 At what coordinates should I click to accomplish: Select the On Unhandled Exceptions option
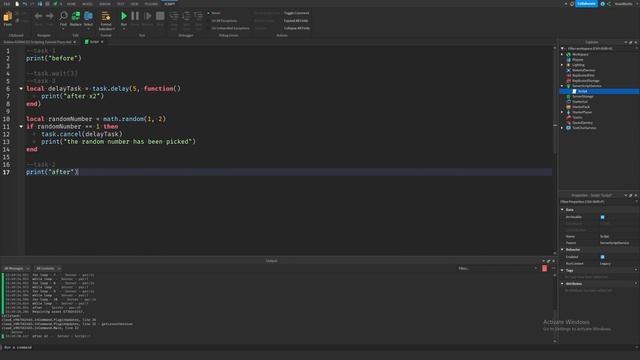[x=230, y=28]
